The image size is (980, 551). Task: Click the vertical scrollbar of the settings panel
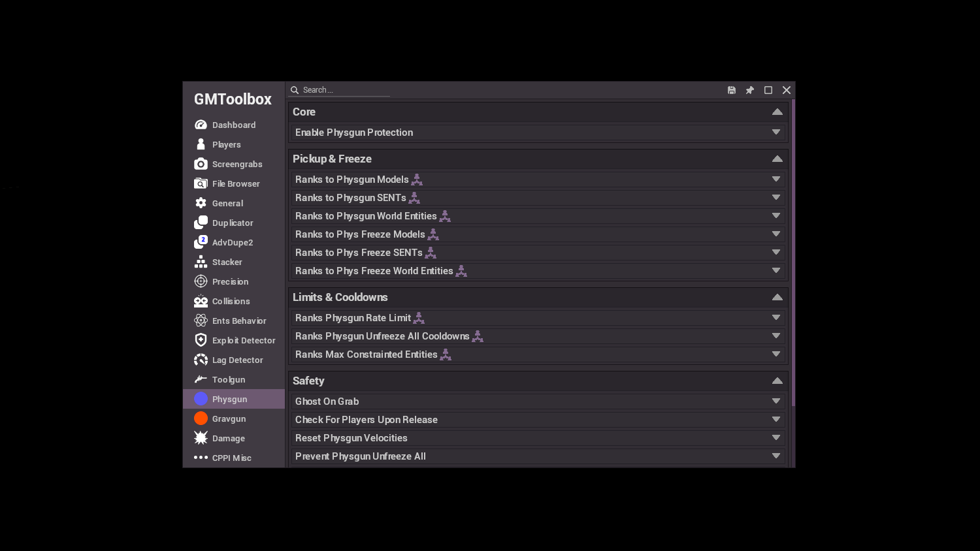tap(793, 253)
